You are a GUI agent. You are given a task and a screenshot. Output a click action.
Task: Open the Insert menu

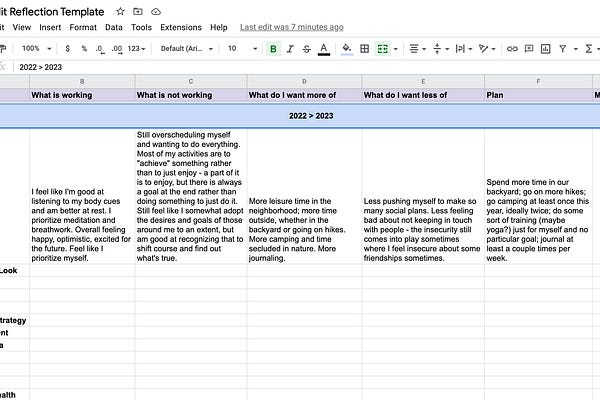[50, 27]
